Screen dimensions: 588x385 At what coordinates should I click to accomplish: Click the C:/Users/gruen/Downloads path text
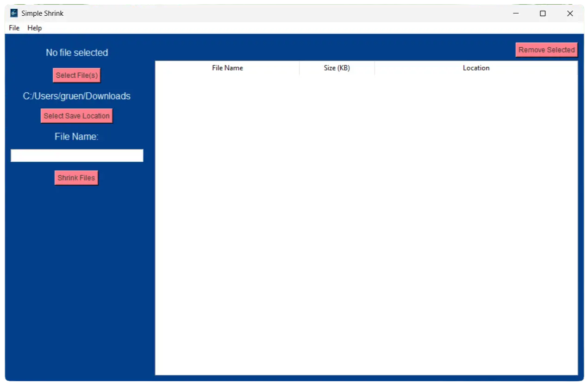coord(77,96)
